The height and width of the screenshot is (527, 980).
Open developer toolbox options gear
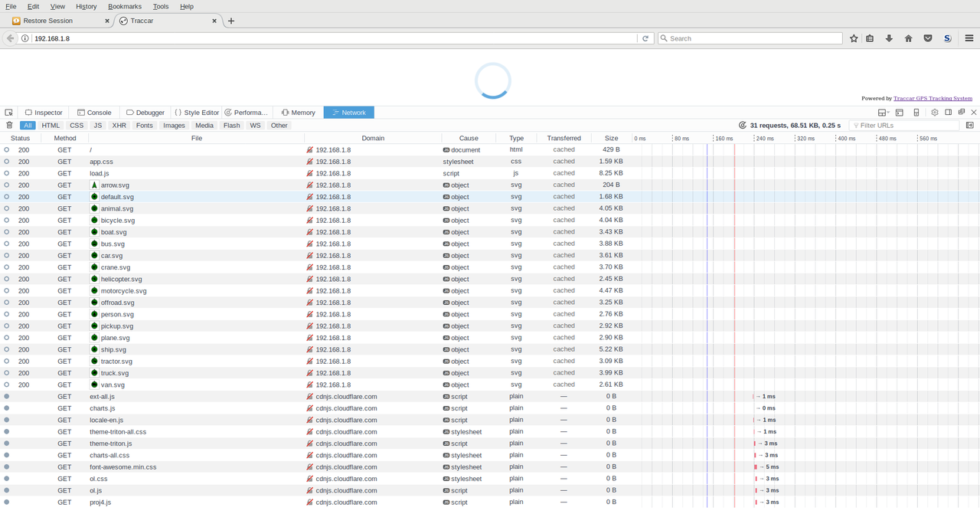point(935,113)
